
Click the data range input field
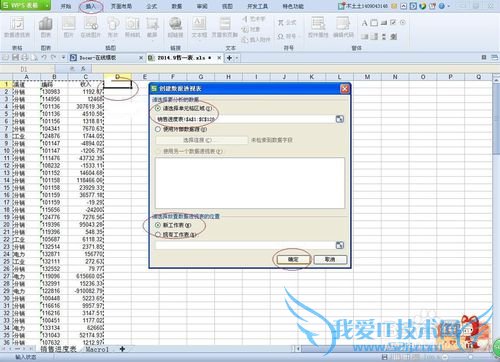tap(245, 119)
